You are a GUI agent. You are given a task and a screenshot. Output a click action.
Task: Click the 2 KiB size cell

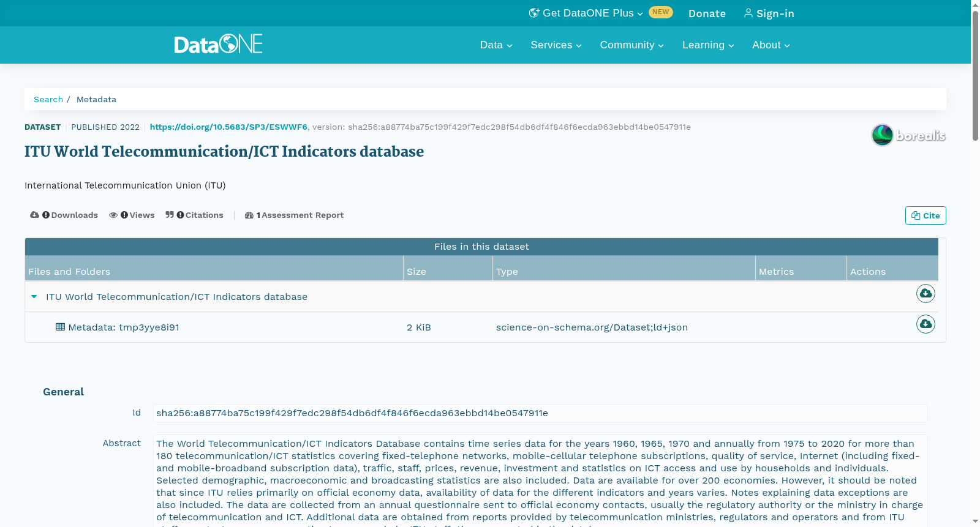[x=419, y=327]
